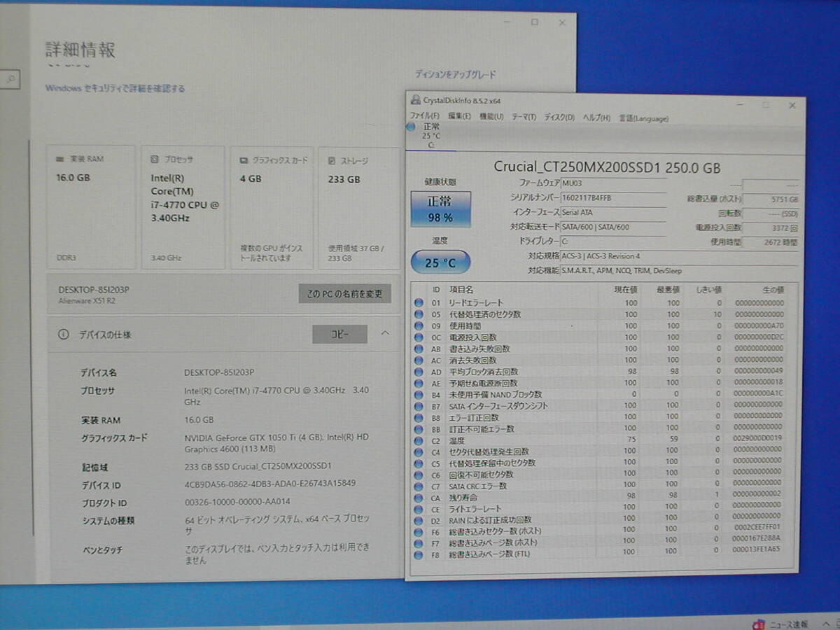Open the 機能(U) menu in CrystalDiskInfo

pyautogui.click(x=491, y=117)
